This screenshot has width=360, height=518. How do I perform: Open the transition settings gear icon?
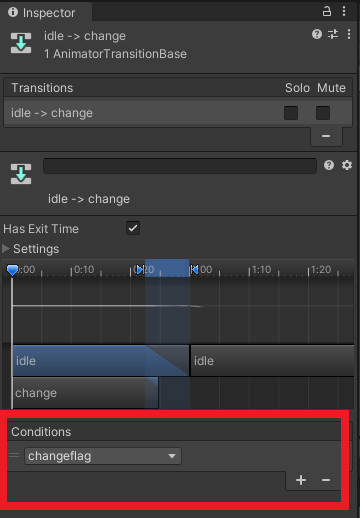pyautogui.click(x=347, y=165)
